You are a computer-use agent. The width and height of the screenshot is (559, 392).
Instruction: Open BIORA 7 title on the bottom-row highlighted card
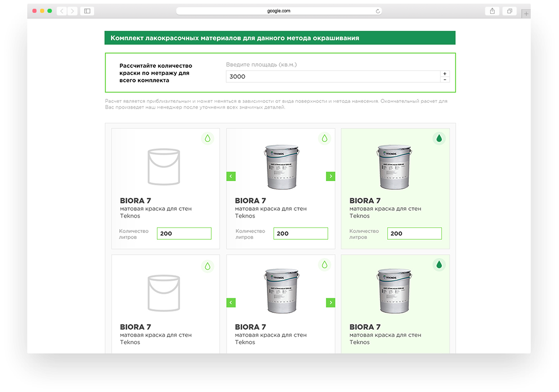point(365,327)
